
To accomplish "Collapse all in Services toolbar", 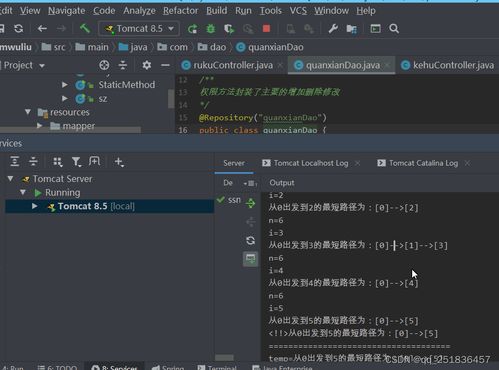I will [x=33, y=161].
